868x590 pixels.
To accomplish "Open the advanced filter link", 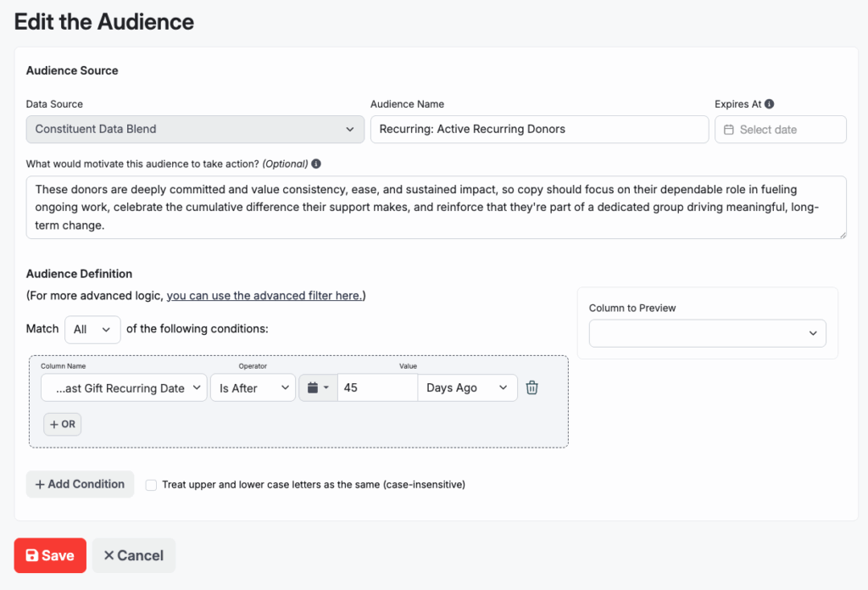I will pyautogui.click(x=265, y=296).
